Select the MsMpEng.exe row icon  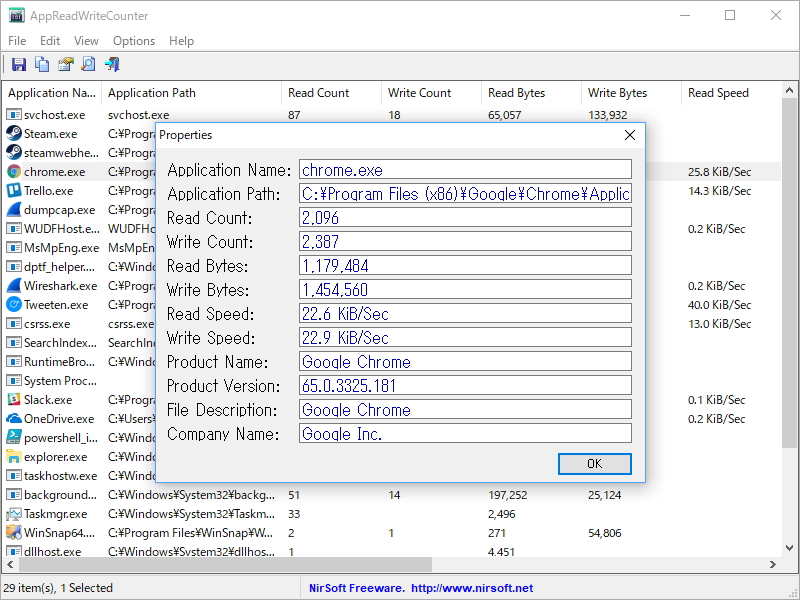coord(14,248)
